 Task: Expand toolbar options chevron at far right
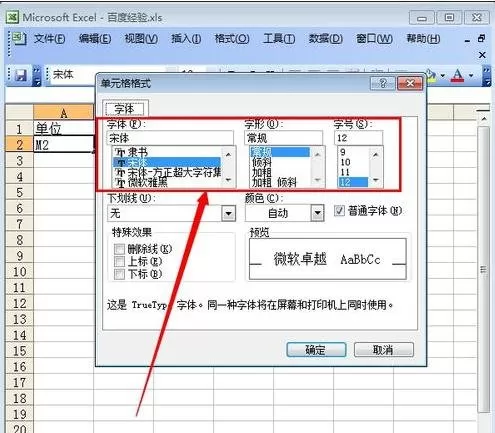pos(487,76)
